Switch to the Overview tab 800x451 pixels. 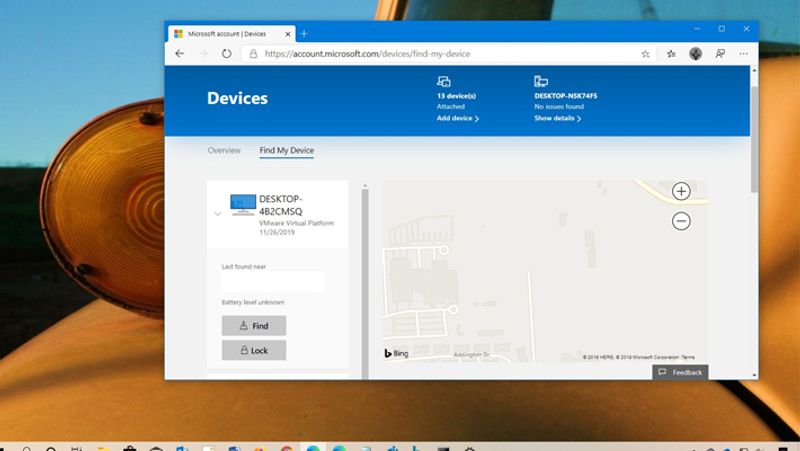(224, 151)
